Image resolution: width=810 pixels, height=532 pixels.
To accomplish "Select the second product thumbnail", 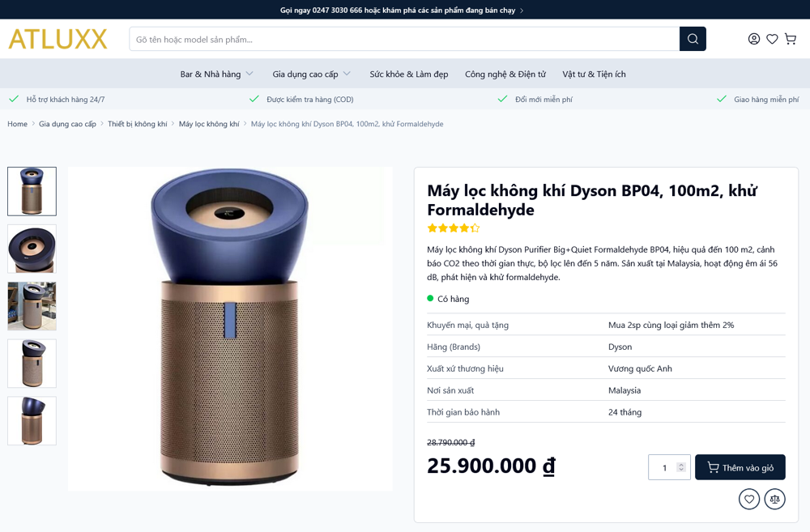I will coord(32,249).
